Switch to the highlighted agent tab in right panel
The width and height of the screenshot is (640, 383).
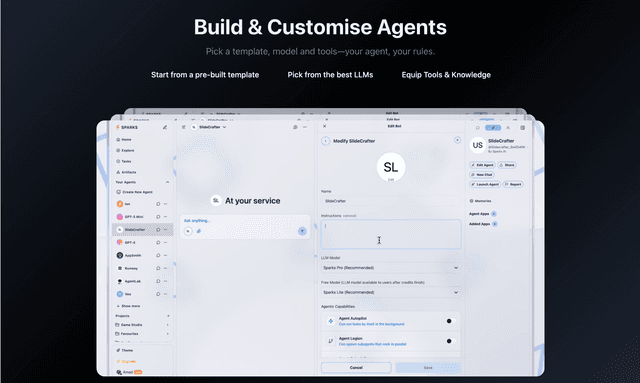click(x=493, y=128)
